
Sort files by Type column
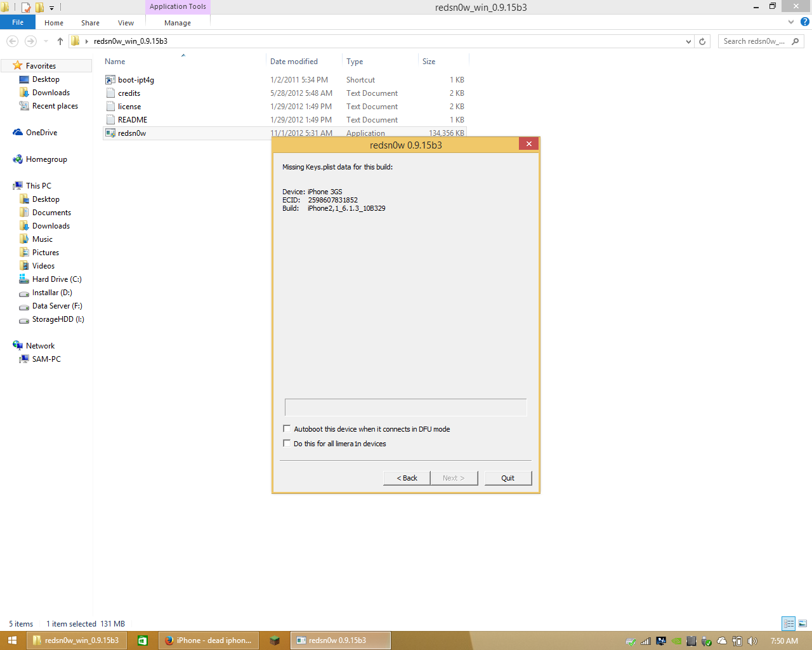(x=355, y=62)
